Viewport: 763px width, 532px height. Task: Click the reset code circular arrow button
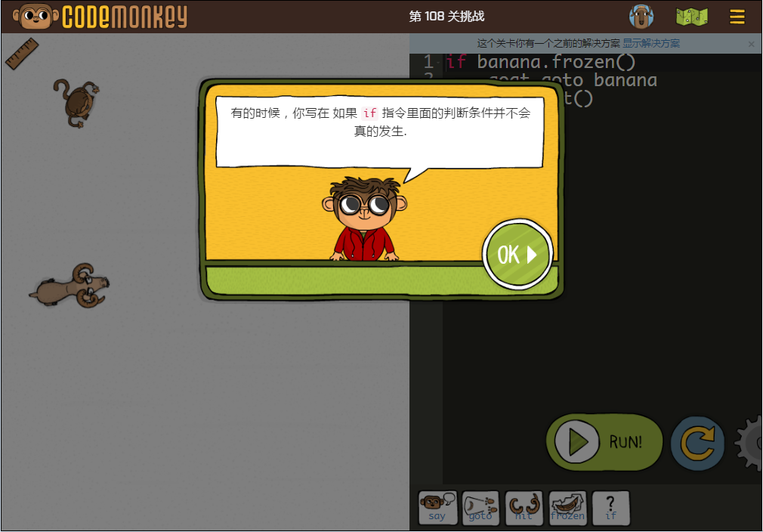coord(697,443)
